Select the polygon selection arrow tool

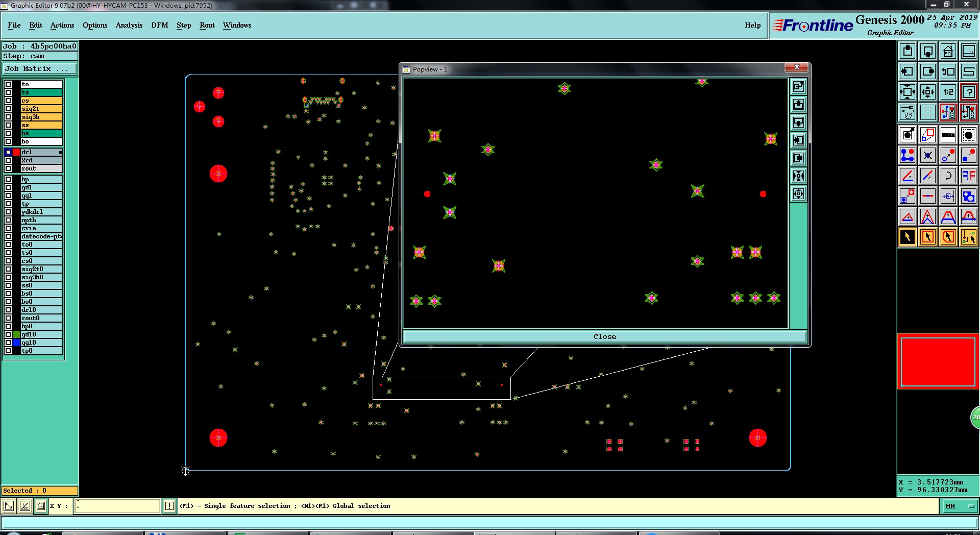pyautogui.click(x=948, y=237)
